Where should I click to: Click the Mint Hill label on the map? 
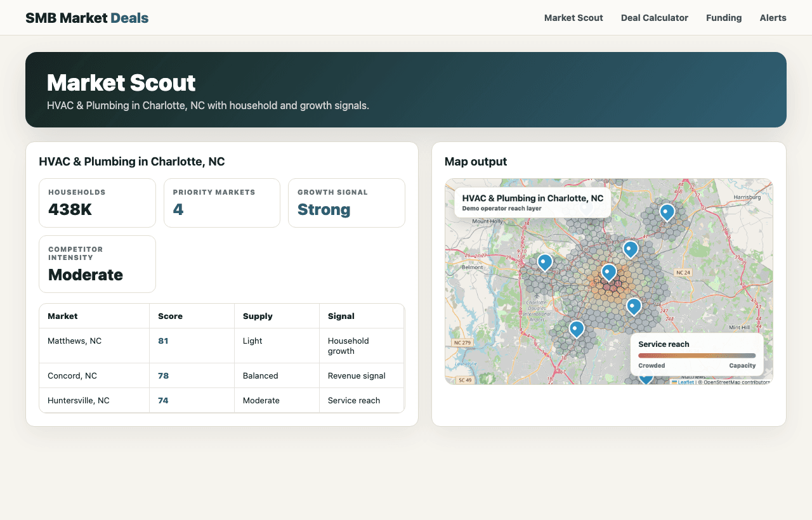pos(740,327)
